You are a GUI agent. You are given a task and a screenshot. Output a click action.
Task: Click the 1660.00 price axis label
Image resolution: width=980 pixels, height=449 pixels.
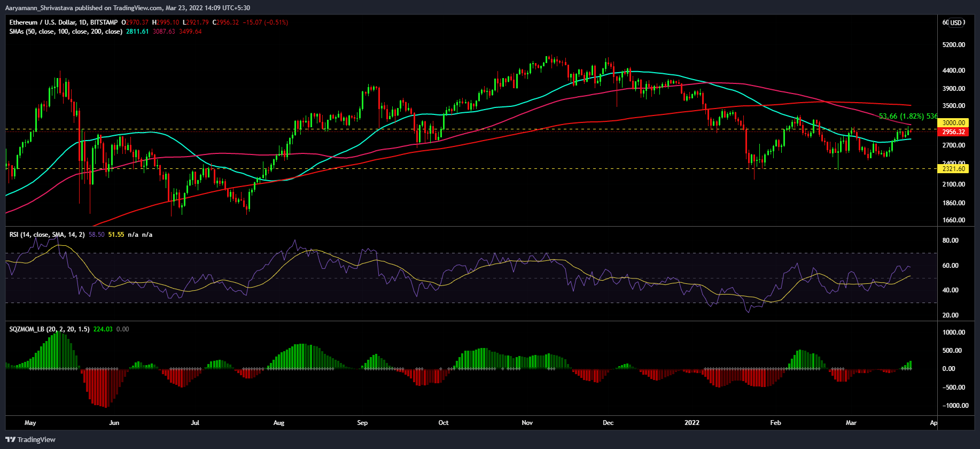point(954,220)
